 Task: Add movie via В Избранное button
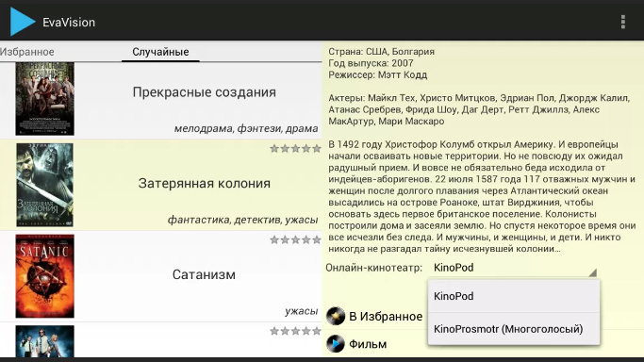[x=374, y=317]
